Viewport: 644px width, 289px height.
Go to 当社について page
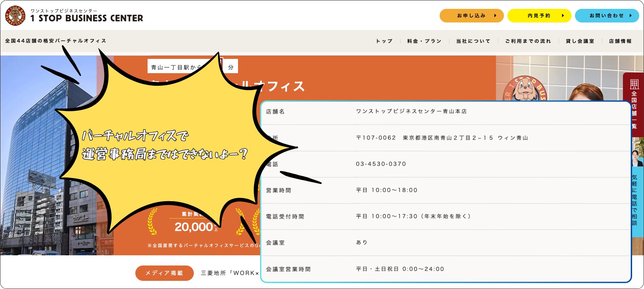point(473,41)
